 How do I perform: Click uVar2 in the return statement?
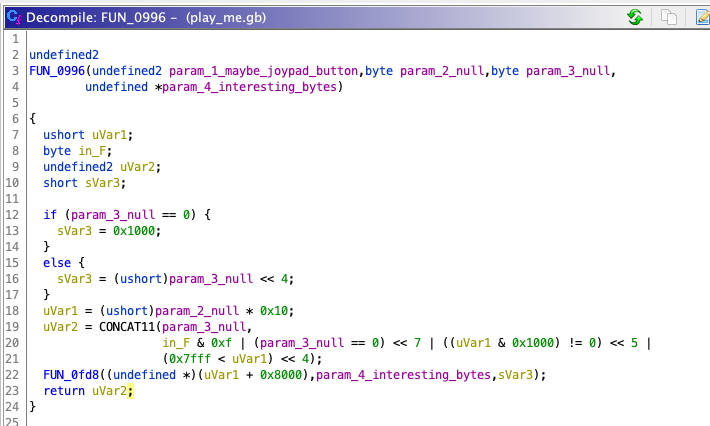point(110,391)
